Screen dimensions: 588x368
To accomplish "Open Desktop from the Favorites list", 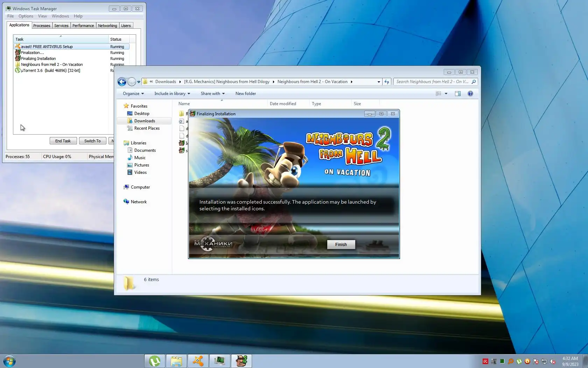I will tap(138, 114).
